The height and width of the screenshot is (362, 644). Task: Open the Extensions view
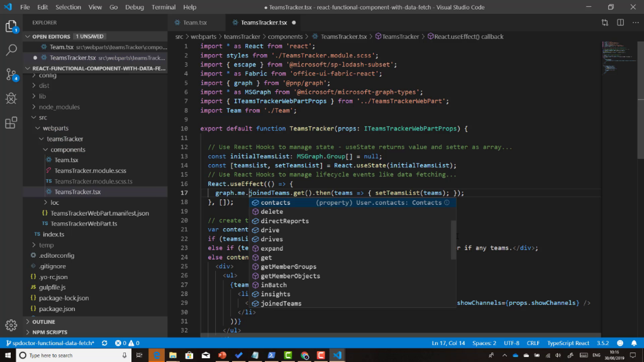click(x=11, y=123)
